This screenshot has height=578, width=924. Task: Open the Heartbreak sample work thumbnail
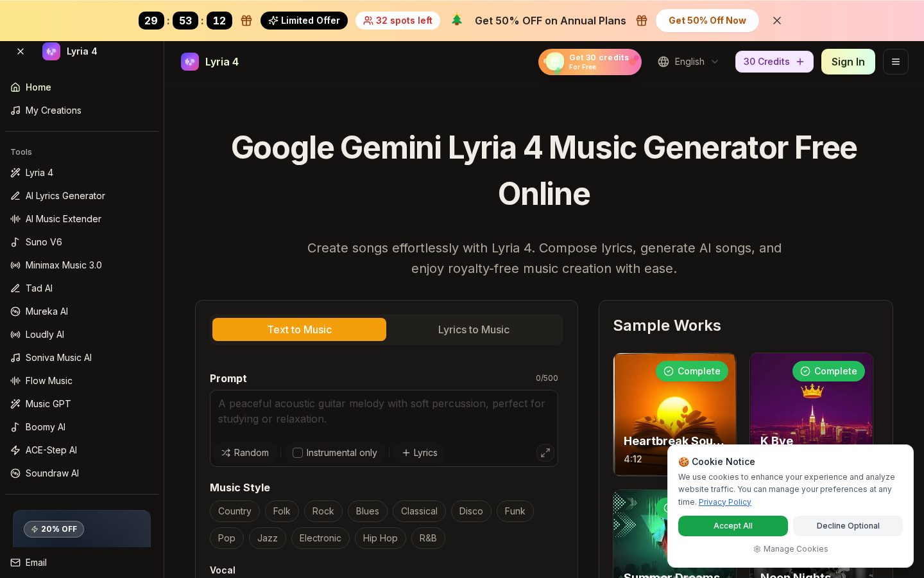(x=674, y=414)
